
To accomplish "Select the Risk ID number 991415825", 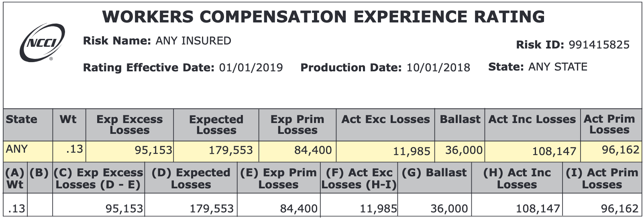I will coord(599,45).
